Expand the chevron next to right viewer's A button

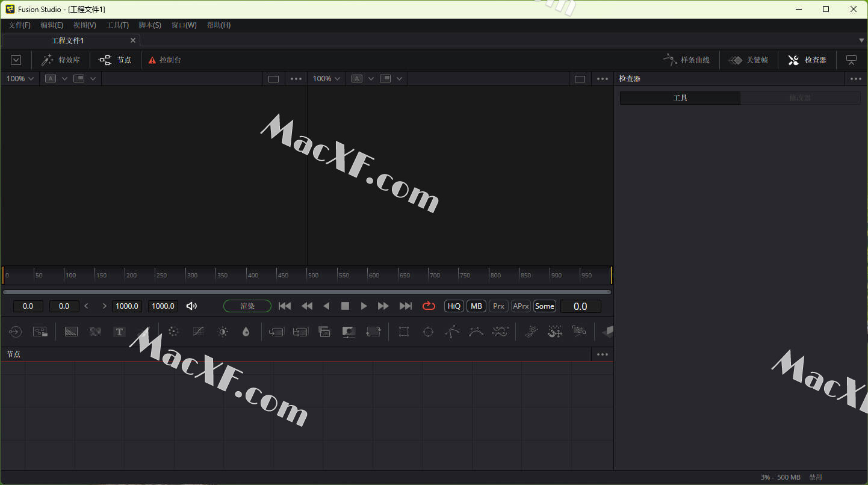pyautogui.click(x=371, y=79)
